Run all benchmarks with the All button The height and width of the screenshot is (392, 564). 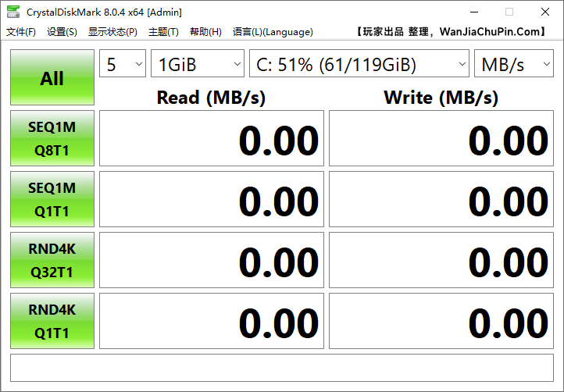tap(52, 77)
